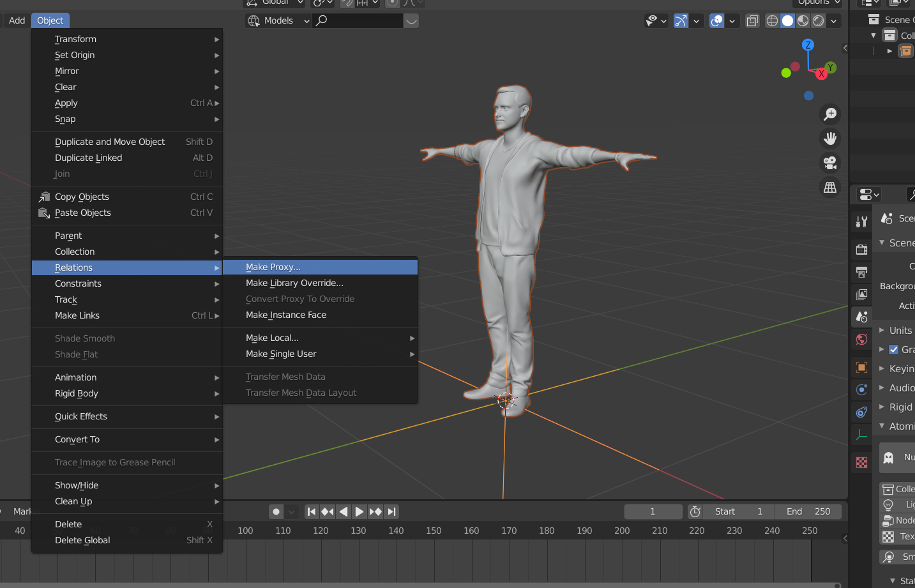Viewport: 915px width, 588px height.
Task: Zoom the viewport with the magnifier gizmo
Action: [830, 114]
